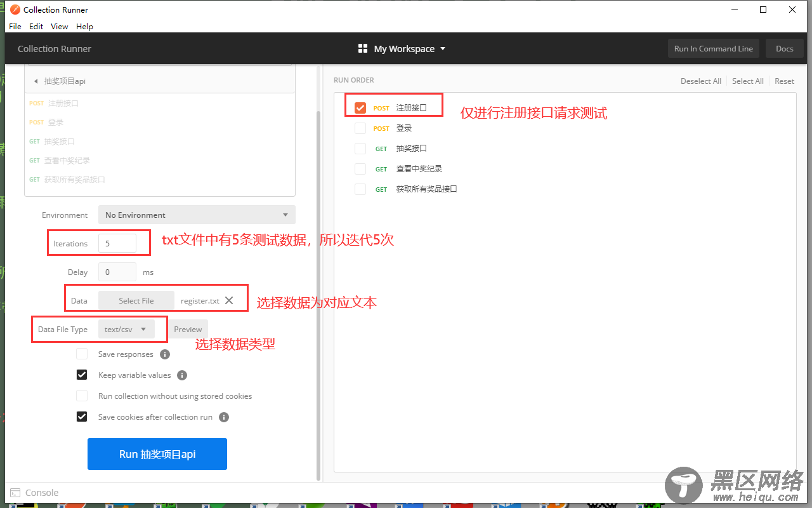Uncheck the 注册接口 request in run order

(360, 108)
